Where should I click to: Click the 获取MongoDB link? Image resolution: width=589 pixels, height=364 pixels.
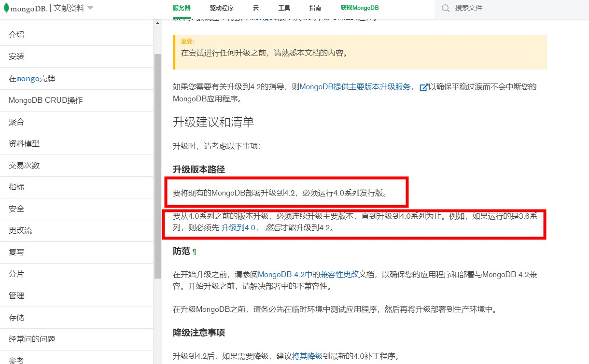360,8
